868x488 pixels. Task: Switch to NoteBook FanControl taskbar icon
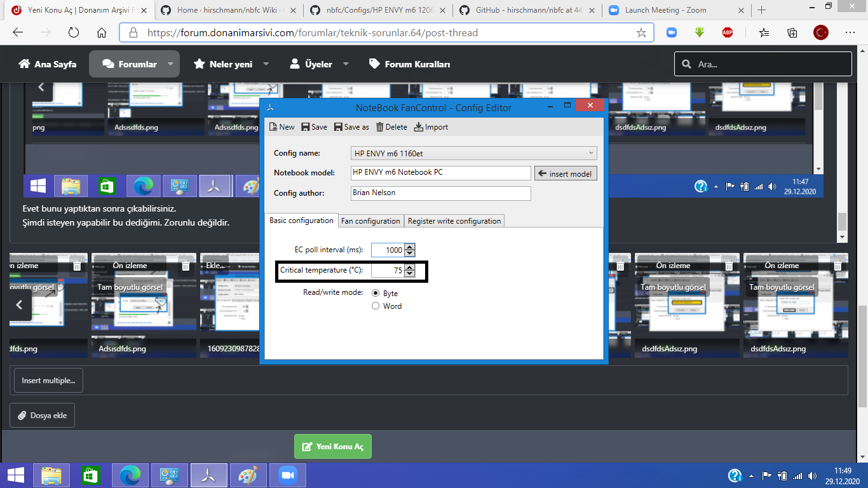(x=208, y=475)
